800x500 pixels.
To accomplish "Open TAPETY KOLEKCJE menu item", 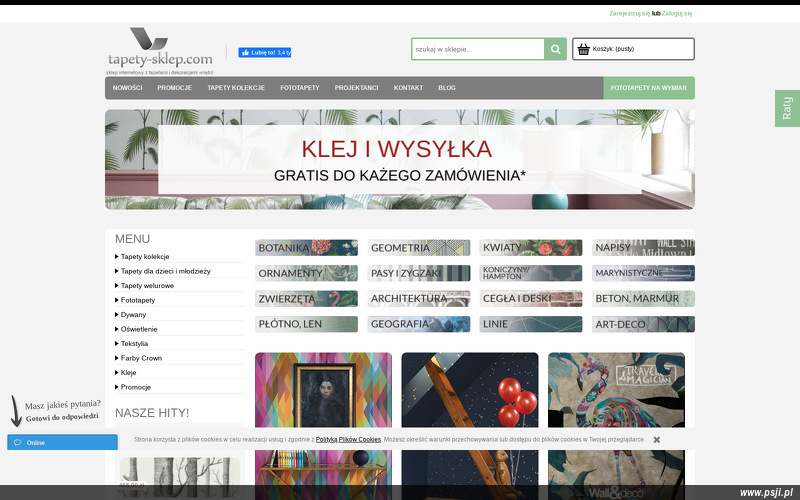I will click(x=236, y=88).
